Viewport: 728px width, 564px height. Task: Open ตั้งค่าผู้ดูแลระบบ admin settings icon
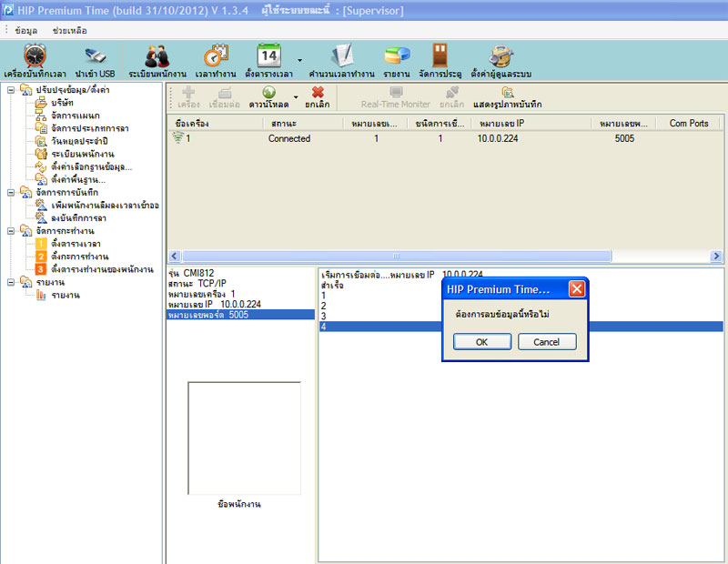500,61
